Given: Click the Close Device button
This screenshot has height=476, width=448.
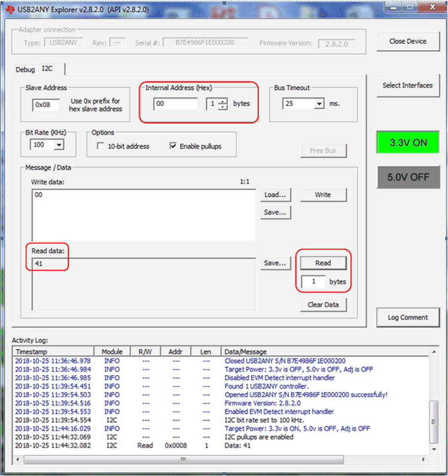Looking at the screenshot, I should click(408, 41).
